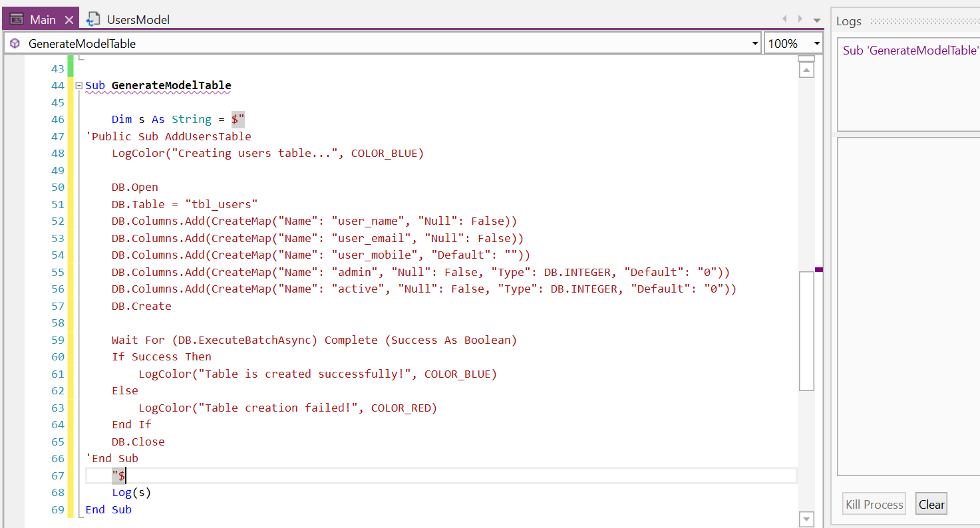The image size is (980, 528).
Task: Close the Main tab
Action: pyautogui.click(x=69, y=20)
